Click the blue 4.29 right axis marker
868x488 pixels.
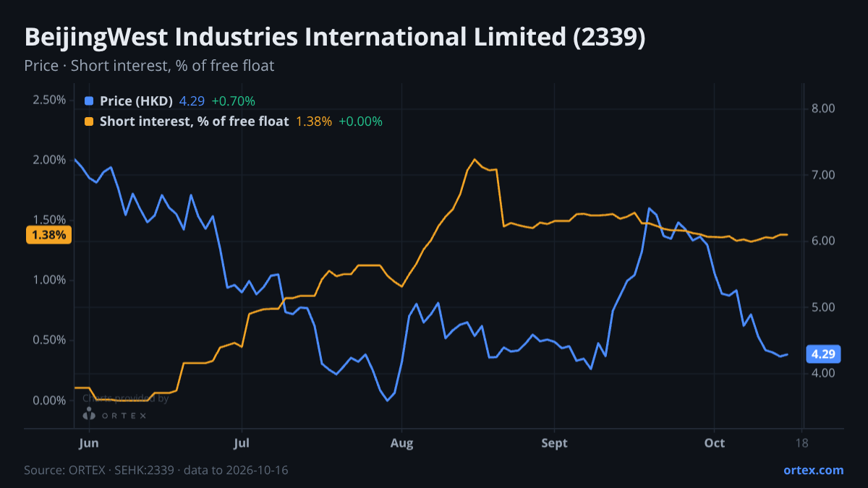point(824,354)
